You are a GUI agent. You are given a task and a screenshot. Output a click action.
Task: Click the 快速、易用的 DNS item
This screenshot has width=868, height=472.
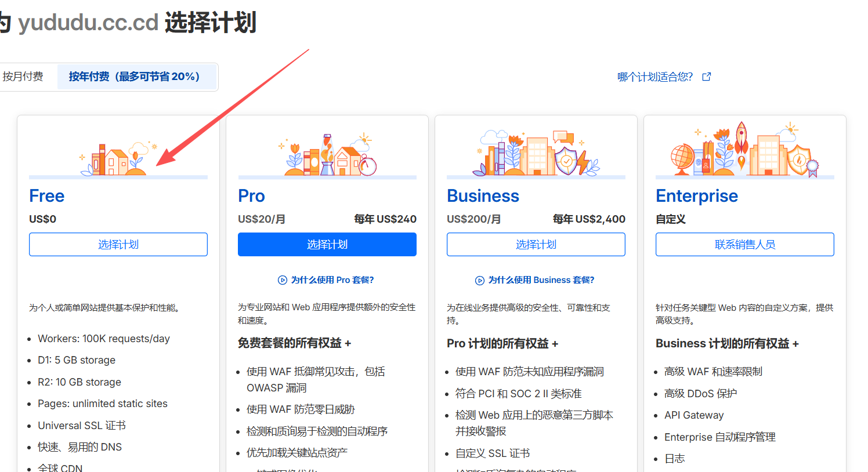click(80, 447)
